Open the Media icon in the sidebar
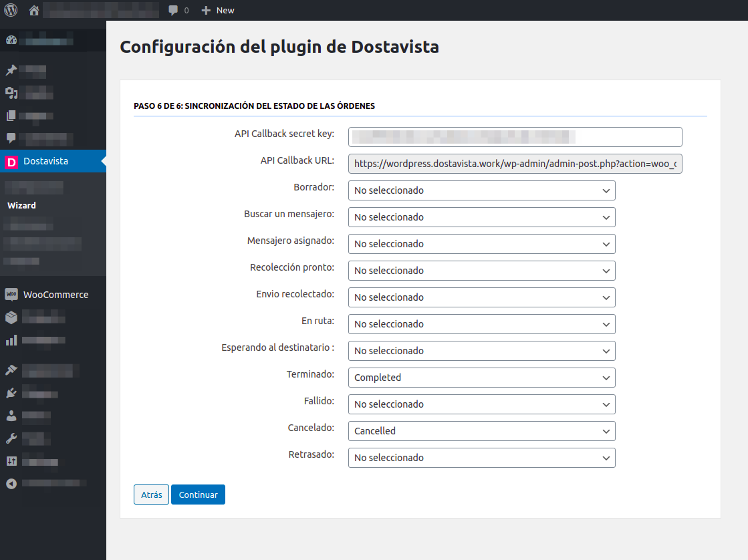Viewport: 748px width, 560px height. click(11, 92)
